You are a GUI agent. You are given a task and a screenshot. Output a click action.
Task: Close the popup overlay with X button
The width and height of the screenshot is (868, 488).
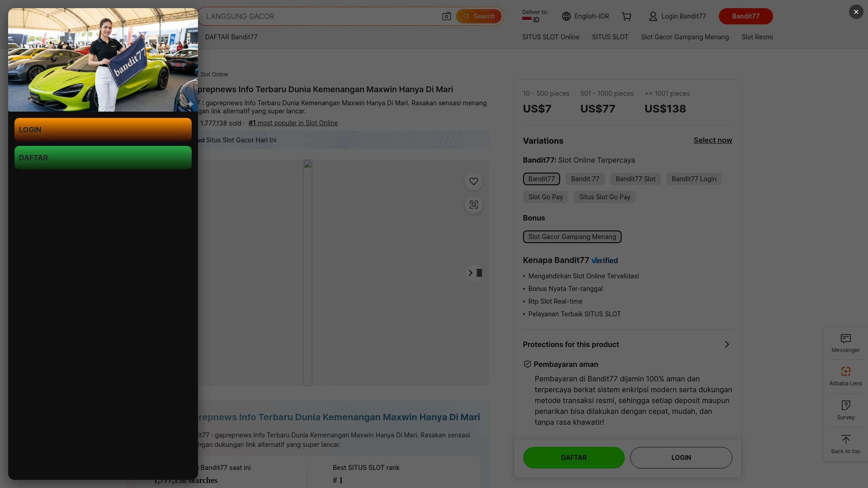pos(856,12)
